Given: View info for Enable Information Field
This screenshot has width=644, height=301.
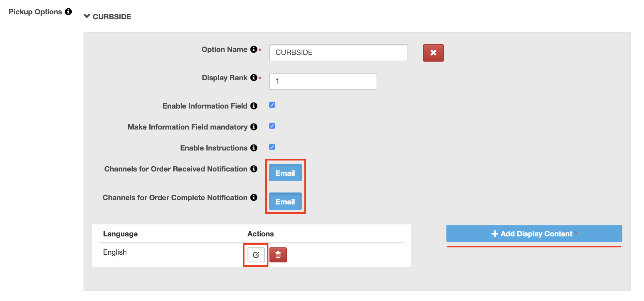Looking at the screenshot, I should click(254, 106).
